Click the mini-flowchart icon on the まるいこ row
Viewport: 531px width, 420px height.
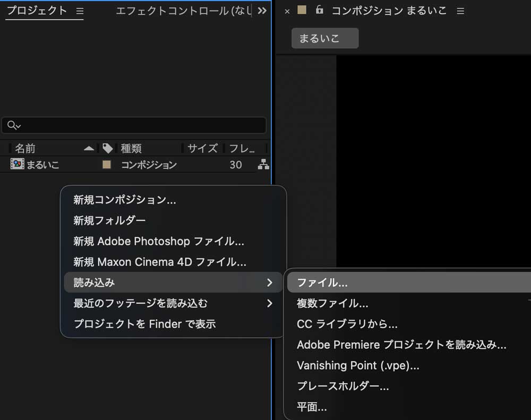coord(264,165)
